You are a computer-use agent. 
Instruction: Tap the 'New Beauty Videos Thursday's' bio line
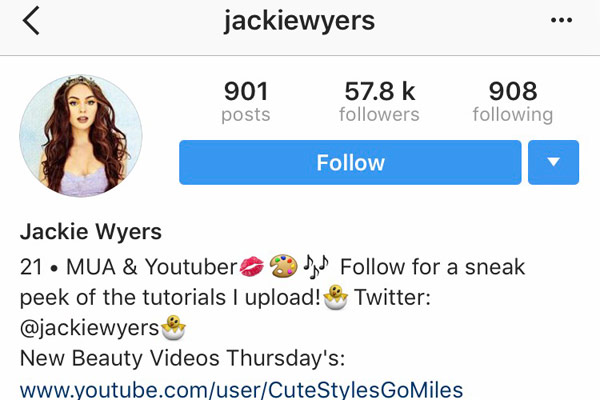[x=183, y=359]
